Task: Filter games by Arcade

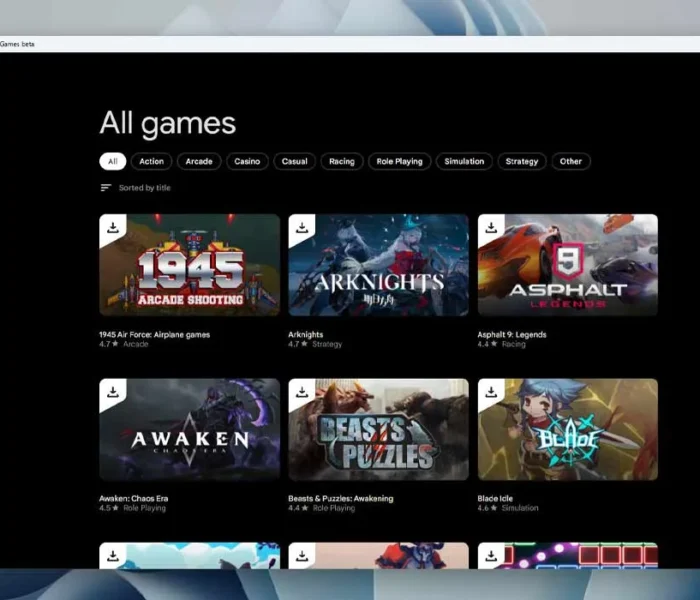Action: click(199, 161)
